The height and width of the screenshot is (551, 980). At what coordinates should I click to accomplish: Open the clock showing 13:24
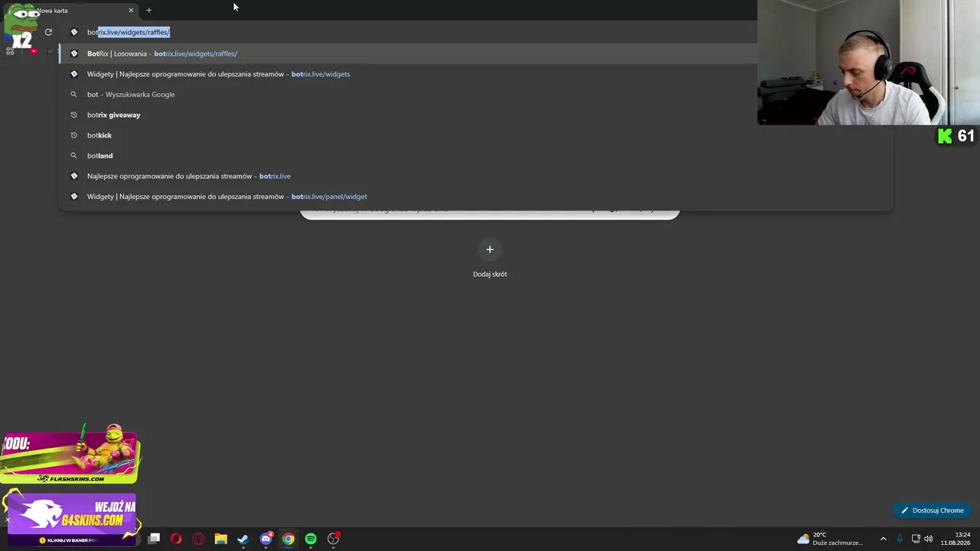(957, 539)
